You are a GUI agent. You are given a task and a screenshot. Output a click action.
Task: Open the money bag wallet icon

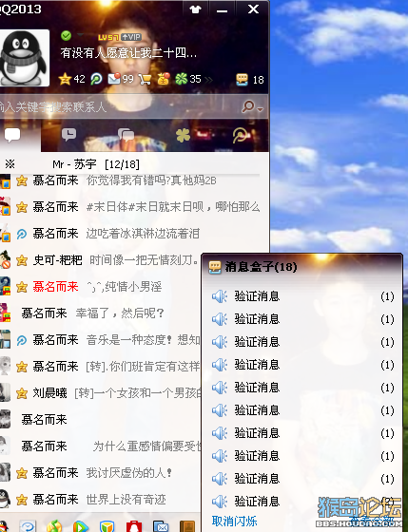click(x=163, y=79)
